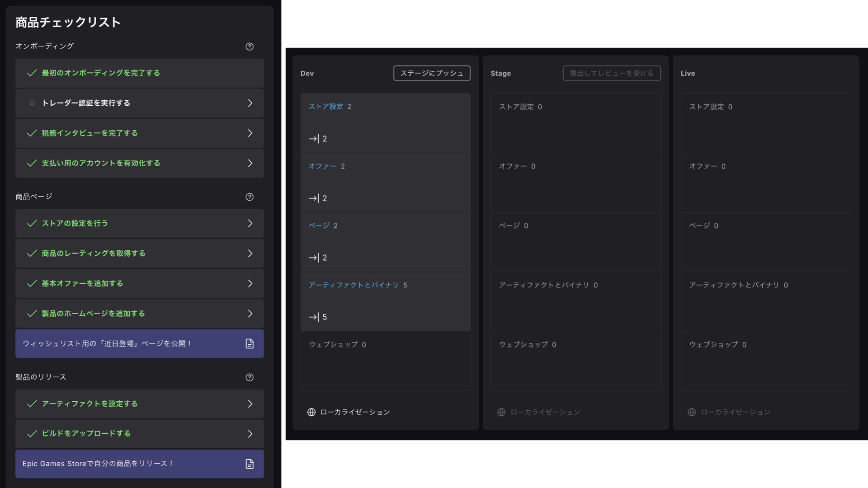The height and width of the screenshot is (488, 868).
Task: Click checkmark beside 税務インタビューを完了する
Action: pyautogui.click(x=32, y=133)
